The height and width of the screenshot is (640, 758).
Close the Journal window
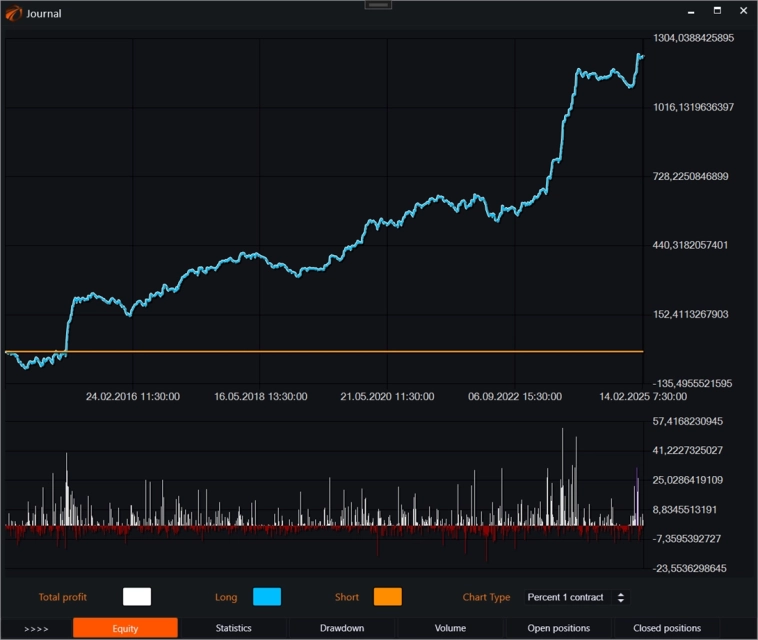tap(743, 11)
